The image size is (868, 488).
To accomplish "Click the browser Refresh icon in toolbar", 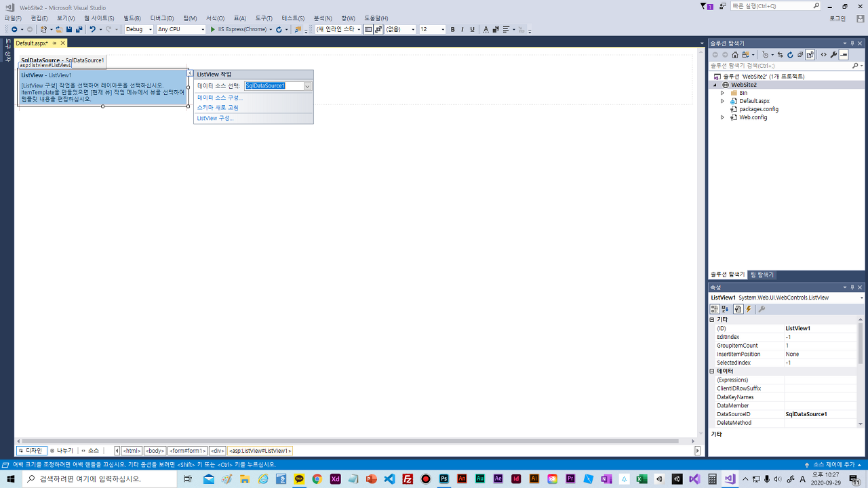I will (x=279, y=30).
